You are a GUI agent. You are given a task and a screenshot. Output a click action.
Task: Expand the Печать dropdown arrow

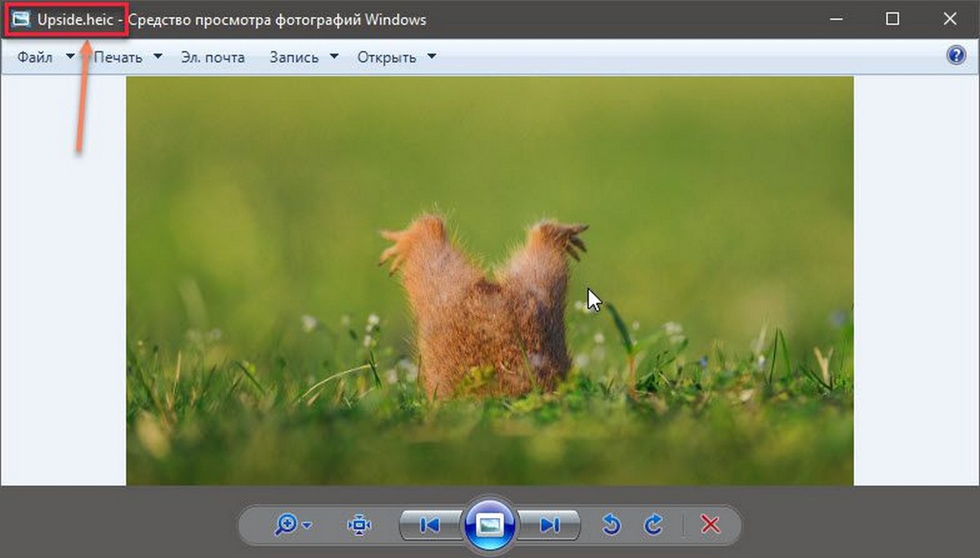158,57
